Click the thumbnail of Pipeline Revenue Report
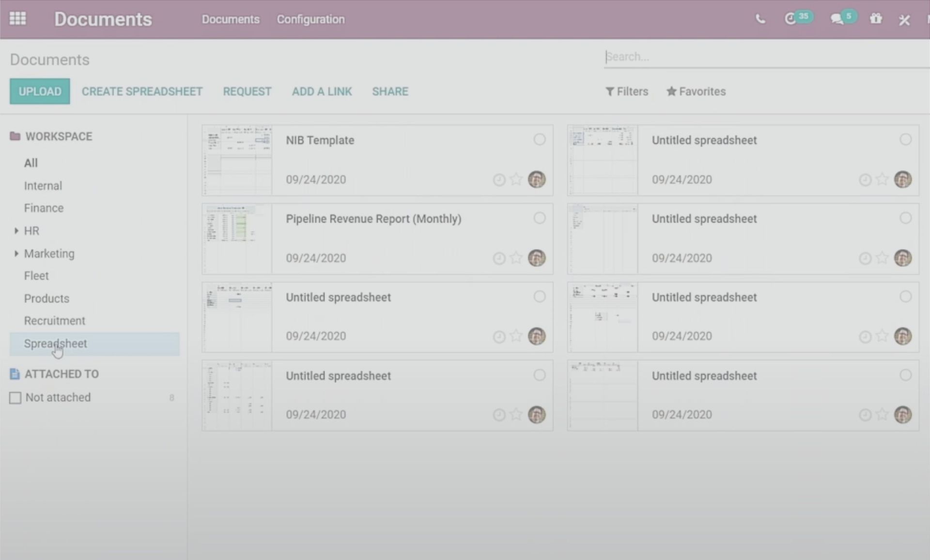This screenshot has height=560, width=930. pyautogui.click(x=237, y=238)
